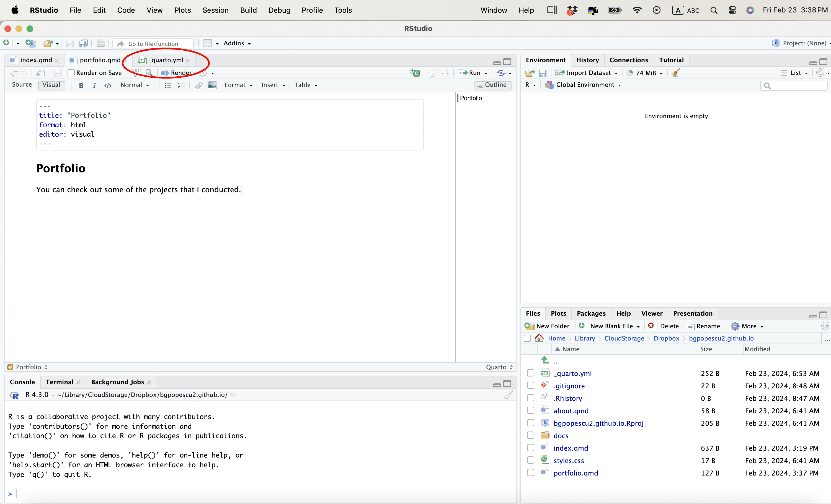Check the box next to index.qmd

pos(530,448)
